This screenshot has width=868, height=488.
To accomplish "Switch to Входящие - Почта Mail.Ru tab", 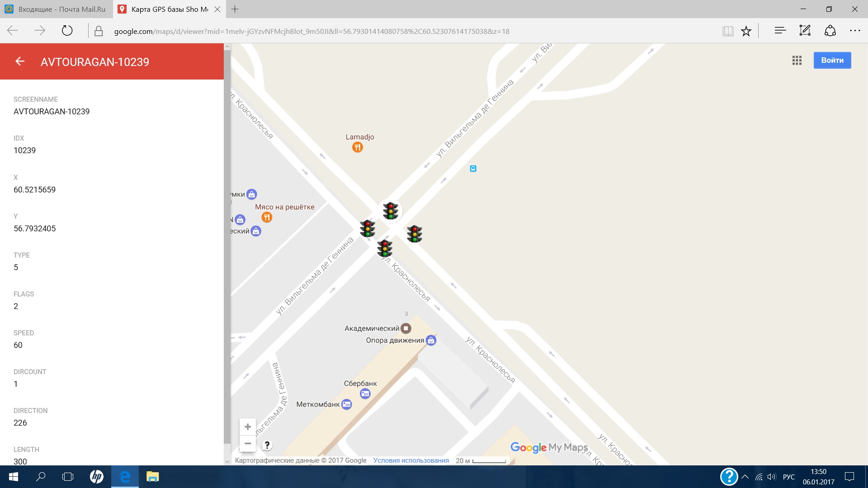I will 56,9.
